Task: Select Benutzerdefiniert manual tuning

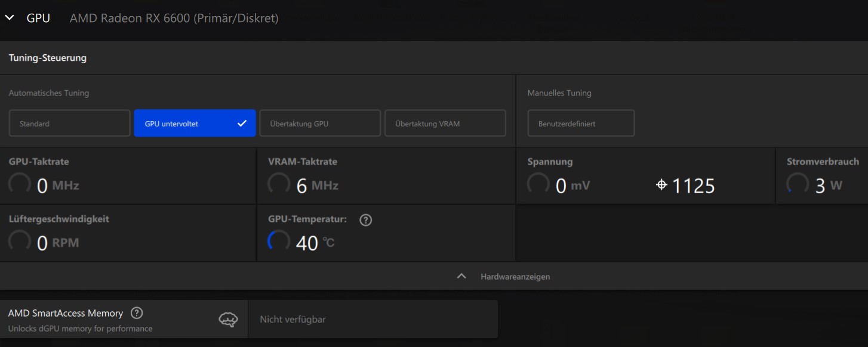Action: point(581,123)
